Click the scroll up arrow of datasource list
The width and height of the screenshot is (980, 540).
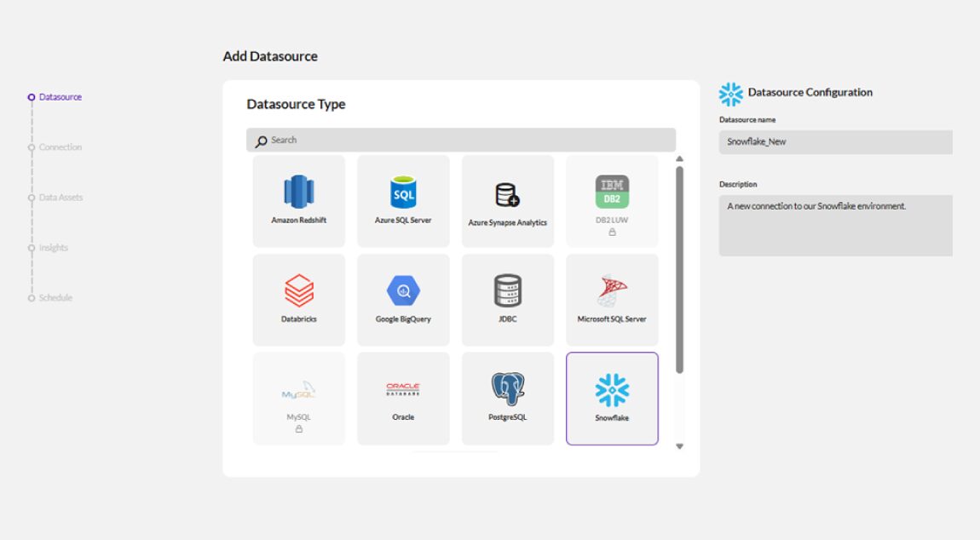click(x=679, y=158)
